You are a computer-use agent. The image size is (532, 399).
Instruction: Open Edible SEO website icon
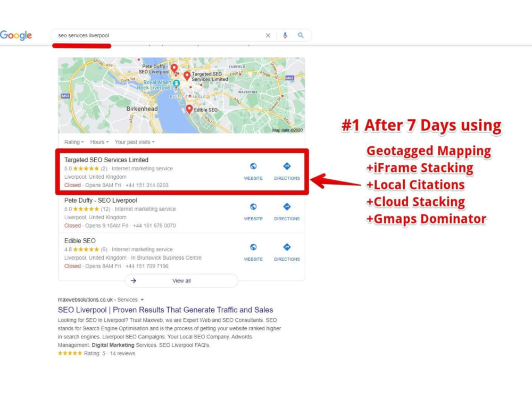pyautogui.click(x=253, y=247)
